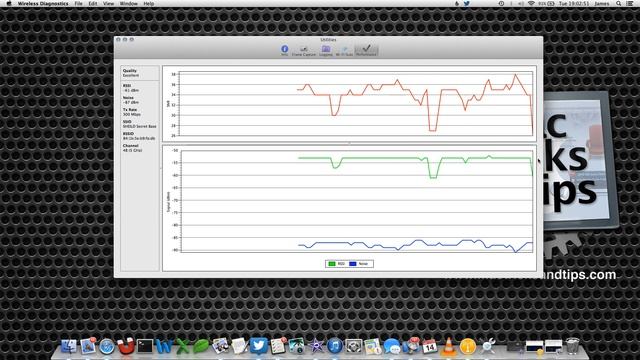Screen dimensions: 640x360
Task: Open Time Machine menu bar icon
Action: click(501, 3)
